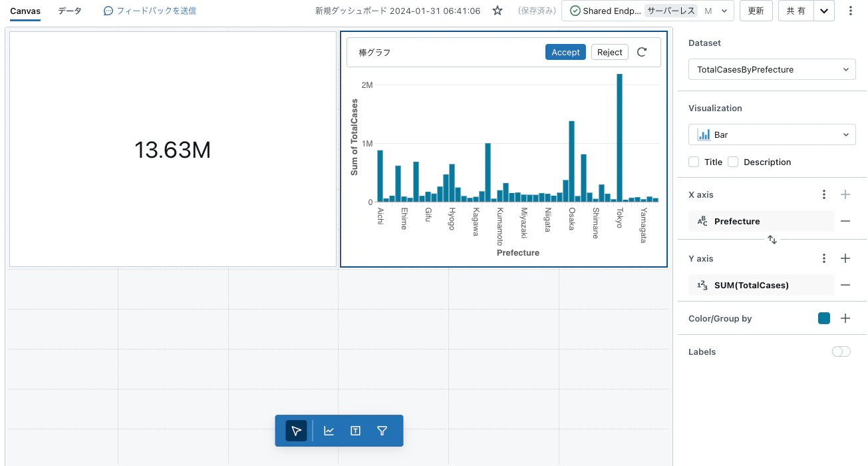Viewport: 868px width, 466px height.
Task: Select the add filter tool
Action: click(382, 431)
